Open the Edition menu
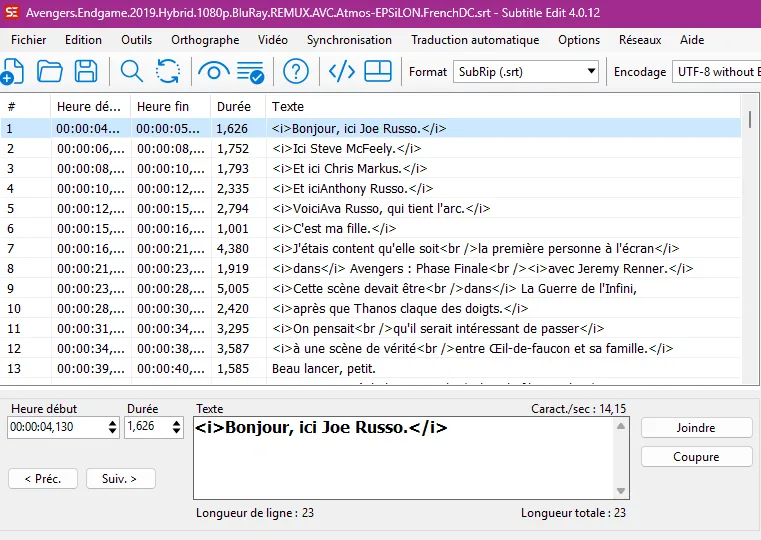The image size is (761, 540). [x=83, y=40]
